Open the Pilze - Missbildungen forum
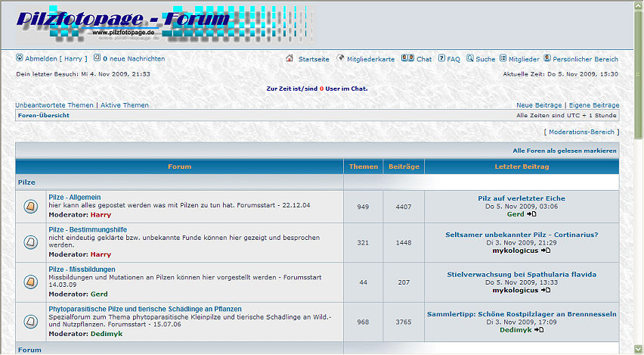 pos(82,269)
